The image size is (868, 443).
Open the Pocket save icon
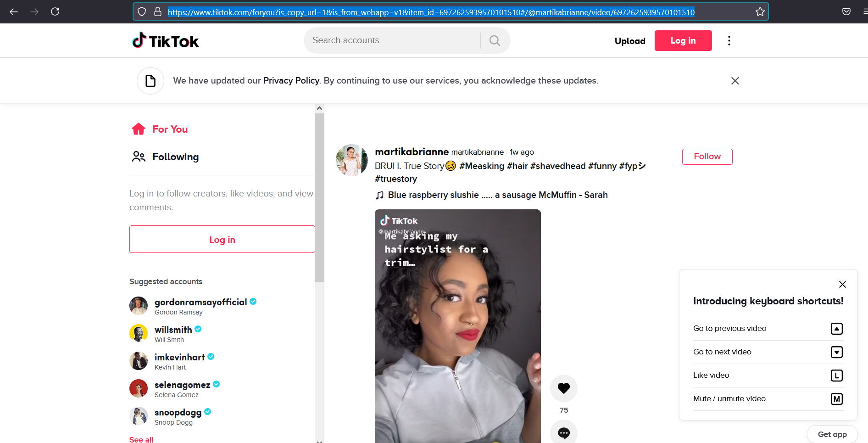tap(846, 12)
